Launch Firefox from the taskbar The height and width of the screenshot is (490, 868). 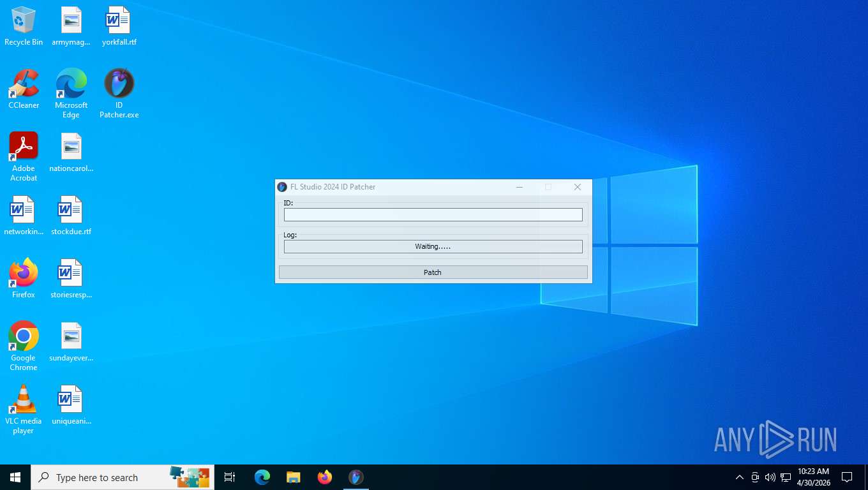point(325,477)
